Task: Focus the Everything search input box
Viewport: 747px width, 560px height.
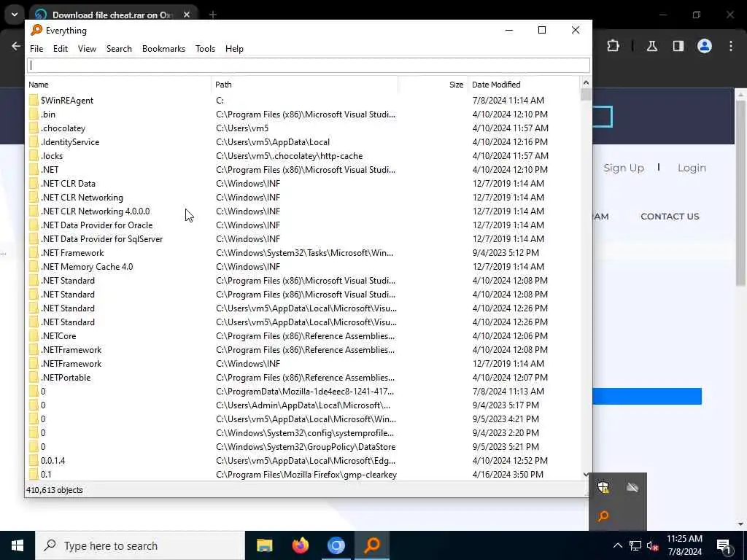Action: click(309, 65)
